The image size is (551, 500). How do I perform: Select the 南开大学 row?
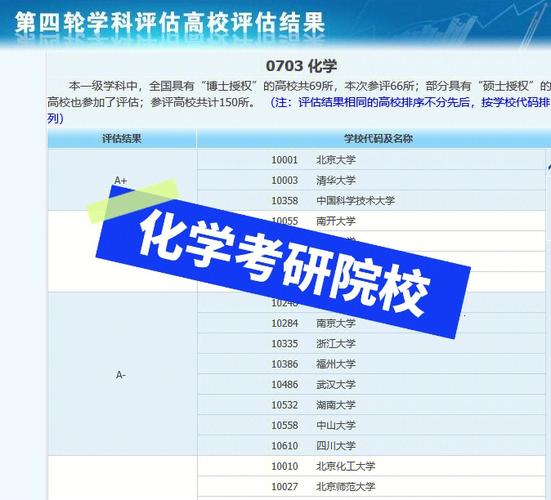pyautogui.click(x=371, y=221)
